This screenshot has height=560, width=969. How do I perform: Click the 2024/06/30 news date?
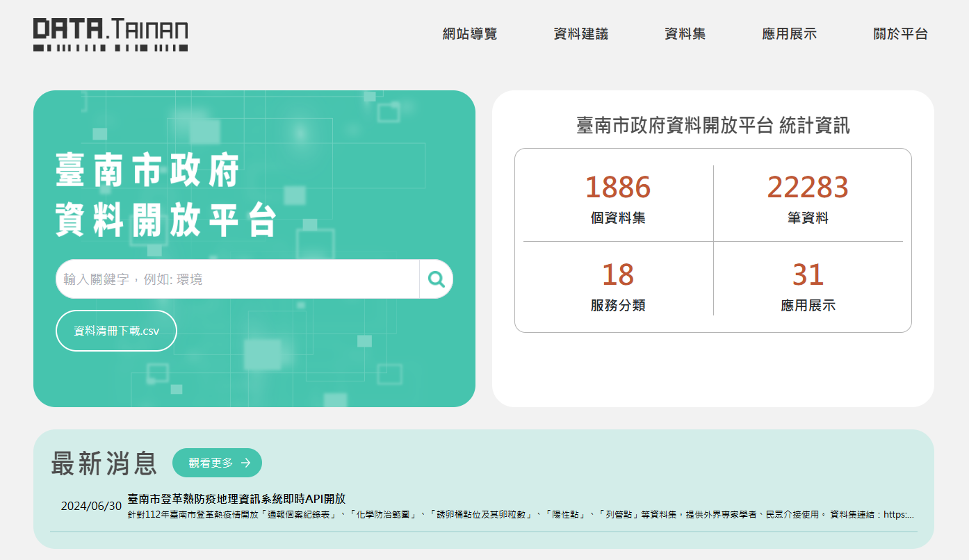tap(91, 506)
